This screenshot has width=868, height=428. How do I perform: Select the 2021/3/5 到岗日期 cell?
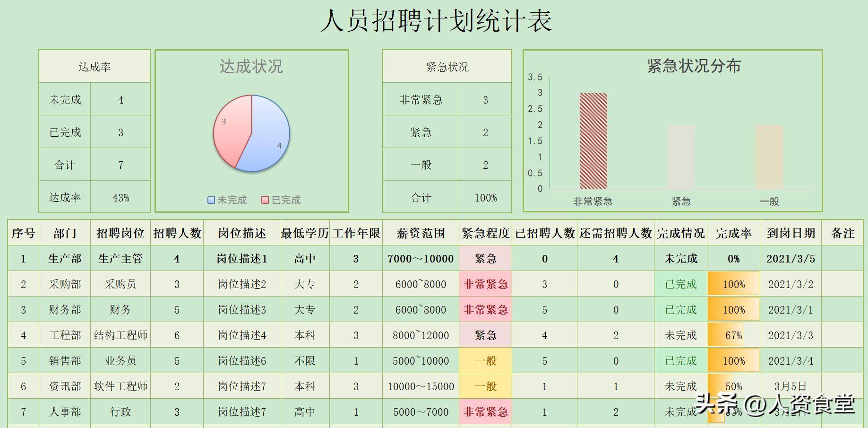tap(791, 259)
